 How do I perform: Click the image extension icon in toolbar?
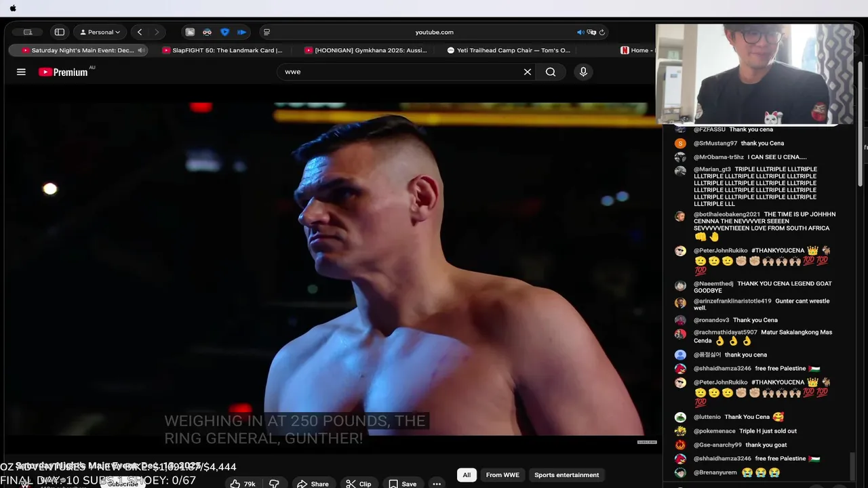190,32
